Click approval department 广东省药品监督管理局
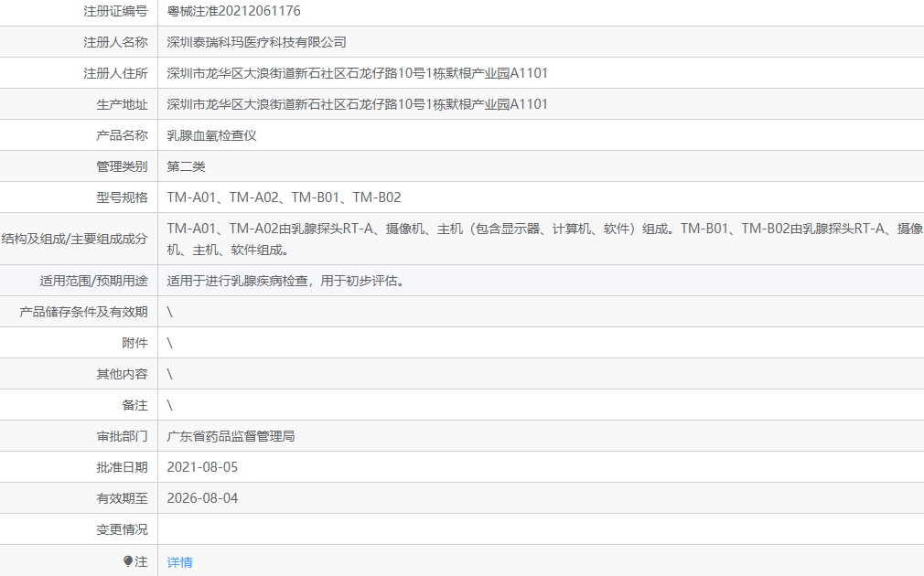This screenshot has height=576, width=924. [x=231, y=437]
